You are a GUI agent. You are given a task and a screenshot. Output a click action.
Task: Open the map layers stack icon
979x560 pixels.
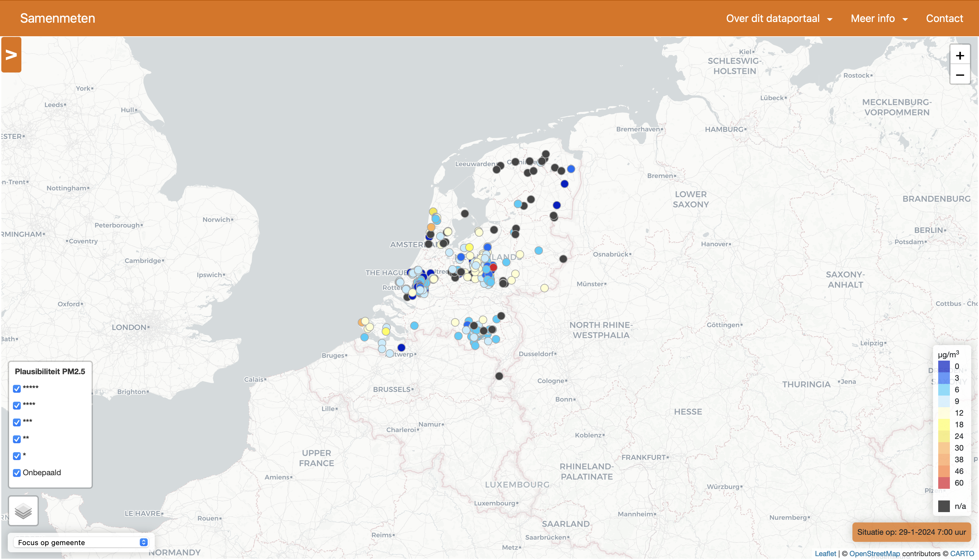(23, 511)
